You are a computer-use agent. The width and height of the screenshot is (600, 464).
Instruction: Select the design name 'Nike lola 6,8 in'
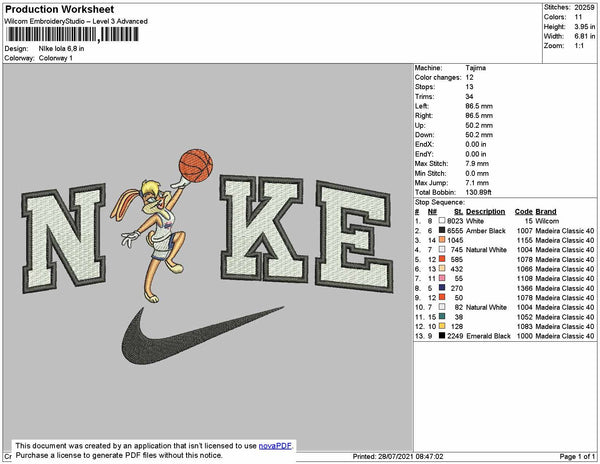click(x=61, y=49)
